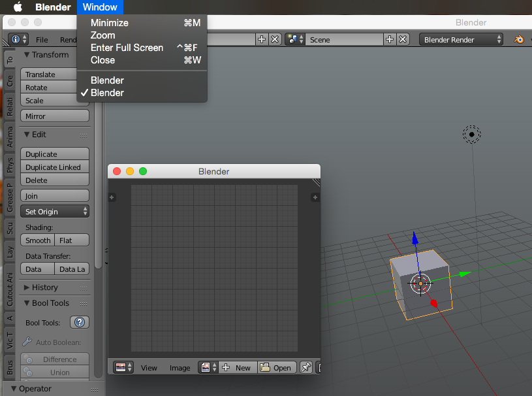Open the Image menu in small window
532x396 pixels.
(x=180, y=368)
